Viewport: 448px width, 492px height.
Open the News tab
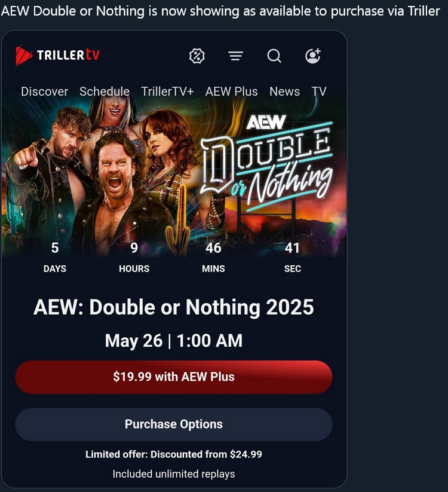[x=285, y=91]
